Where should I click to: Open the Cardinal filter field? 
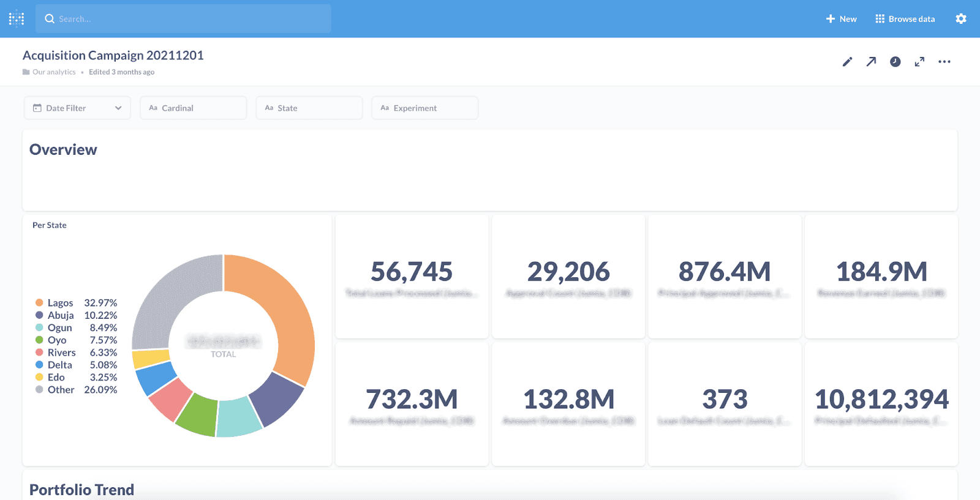pyautogui.click(x=193, y=108)
